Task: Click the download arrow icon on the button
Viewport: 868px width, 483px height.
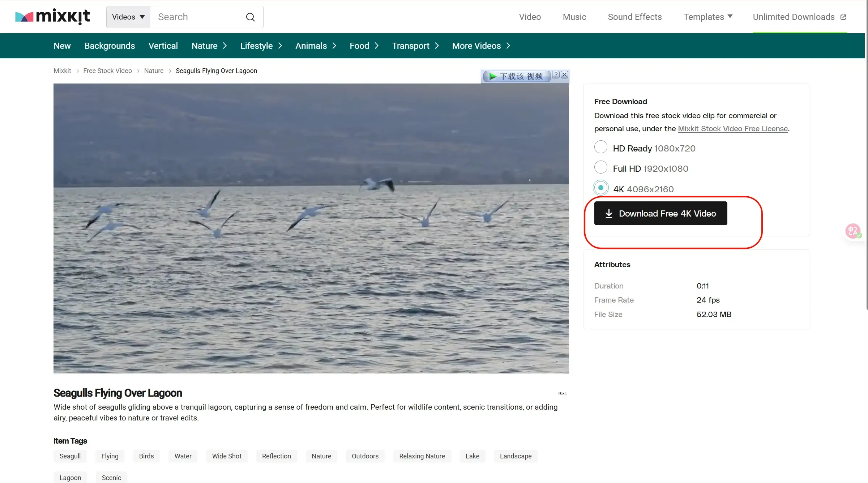Action: [609, 214]
